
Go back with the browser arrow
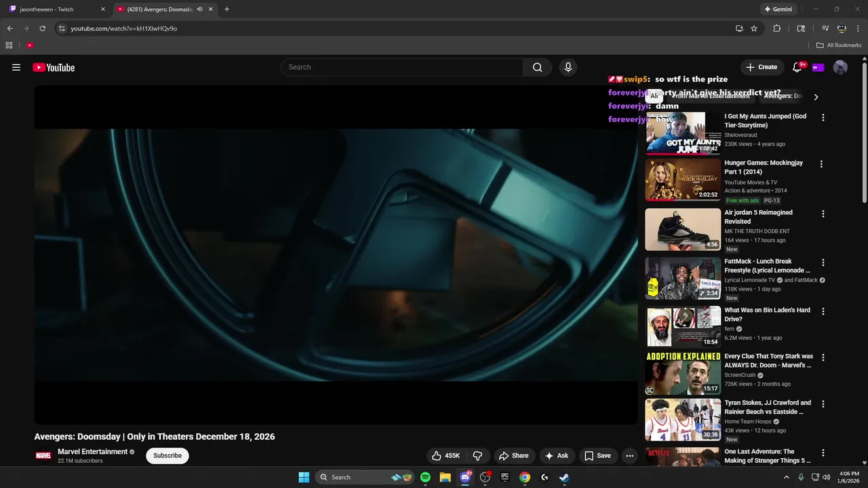pyautogui.click(x=9, y=28)
